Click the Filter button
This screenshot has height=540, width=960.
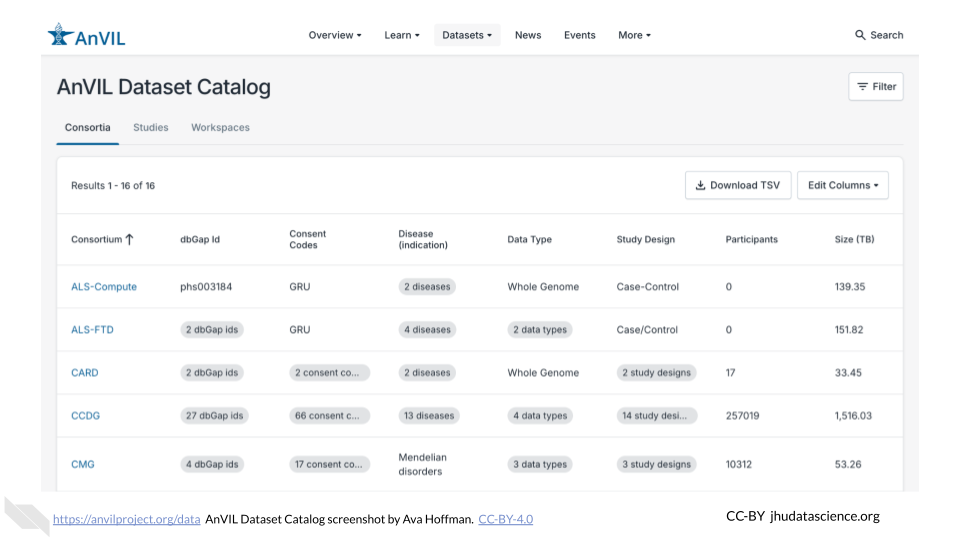tap(876, 86)
